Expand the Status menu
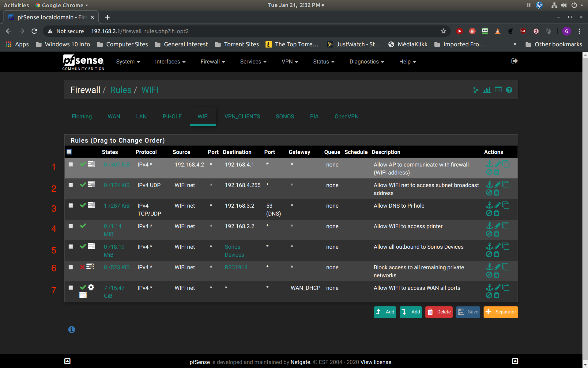The image size is (588, 368). tap(324, 62)
